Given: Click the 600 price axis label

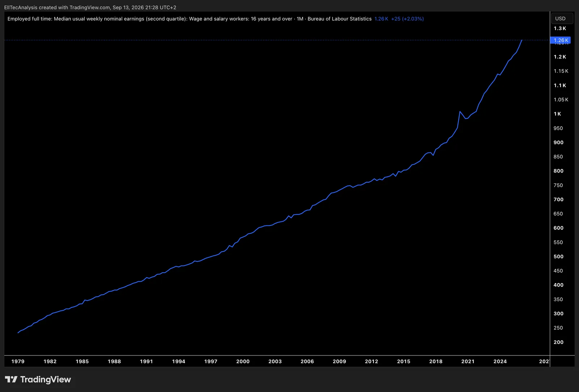Looking at the screenshot, I should point(558,228).
